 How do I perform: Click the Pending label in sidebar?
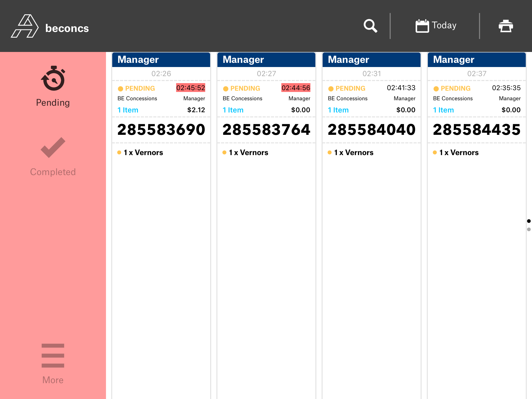point(53,103)
